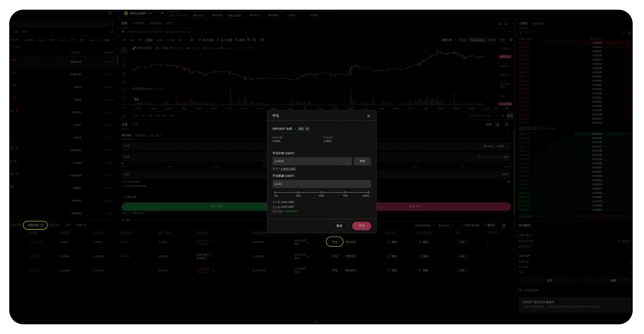
Task: Increase close price with the up stepper
Action: [349, 159]
